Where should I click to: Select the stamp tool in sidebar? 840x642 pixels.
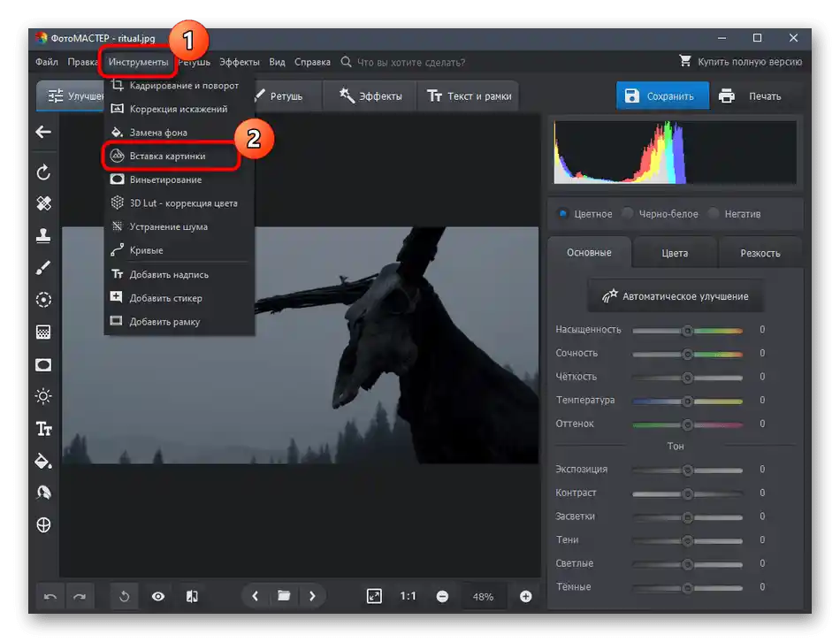click(x=43, y=235)
